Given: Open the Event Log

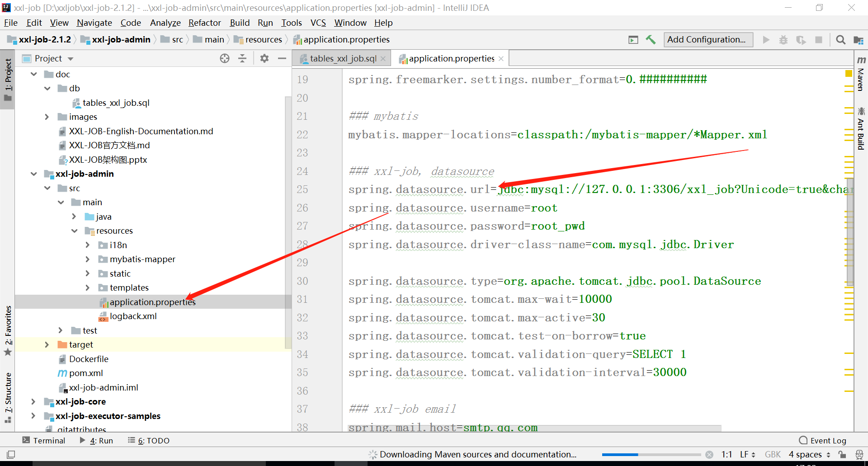Looking at the screenshot, I should point(823,440).
